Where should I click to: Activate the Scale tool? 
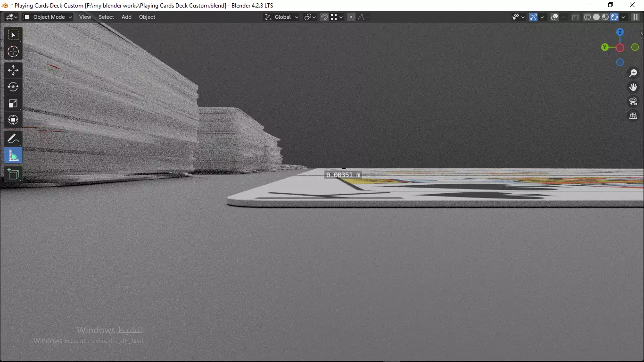(13, 103)
